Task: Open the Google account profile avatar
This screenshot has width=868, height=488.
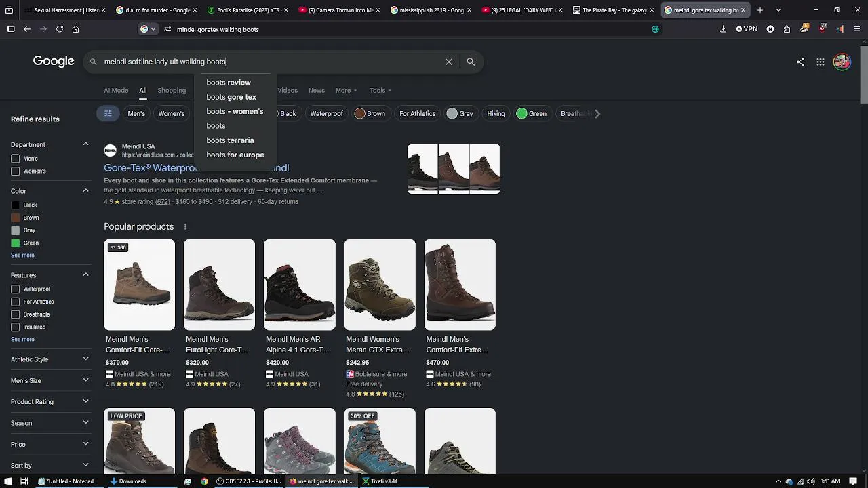Action: 842,62
